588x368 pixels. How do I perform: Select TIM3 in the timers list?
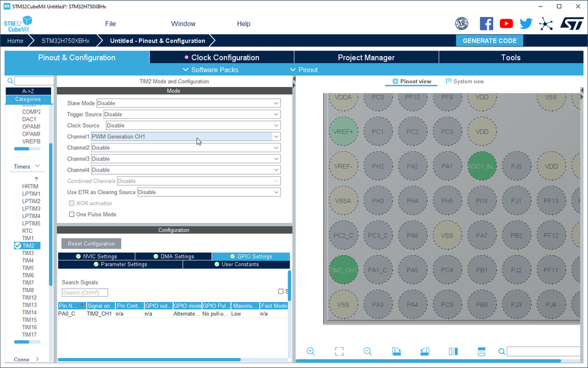coord(28,253)
